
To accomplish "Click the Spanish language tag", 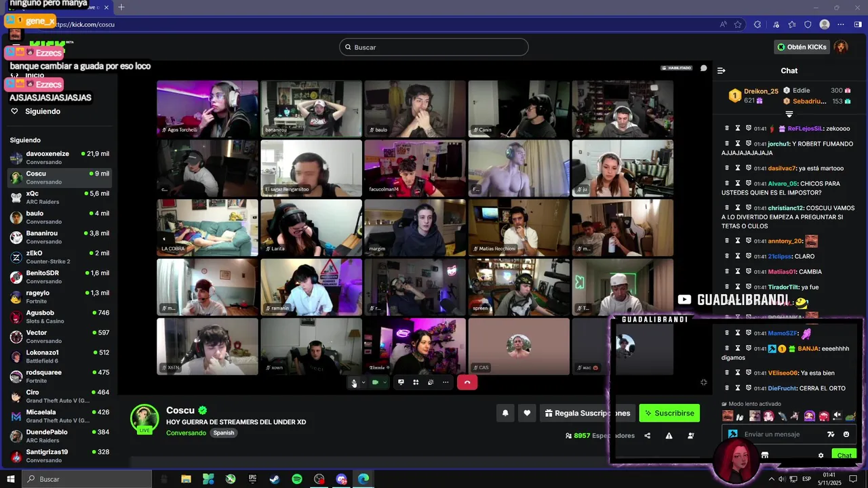I will coord(223,432).
